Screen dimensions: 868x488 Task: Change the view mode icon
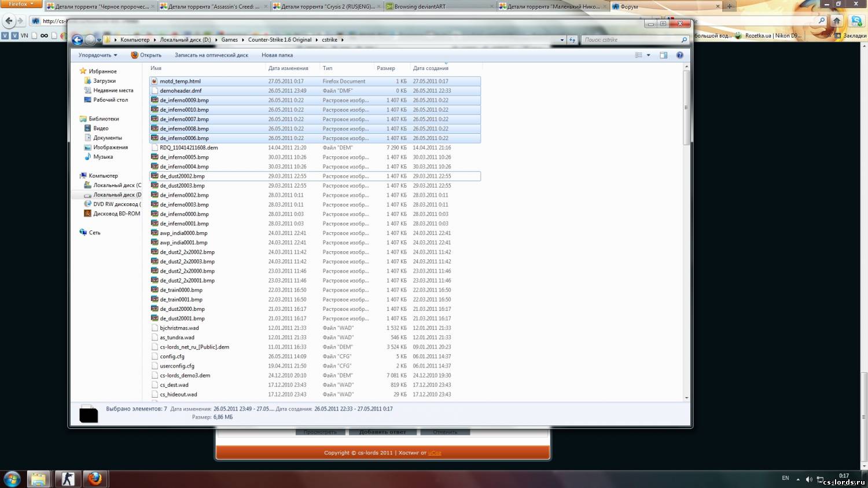(x=639, y=55)
